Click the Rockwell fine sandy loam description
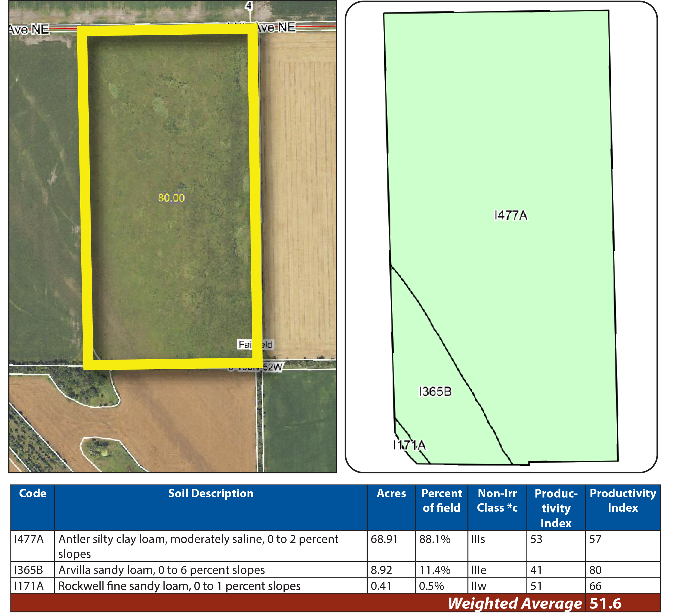The height and width of the screenshot is (616, 674). coord(179,586)
